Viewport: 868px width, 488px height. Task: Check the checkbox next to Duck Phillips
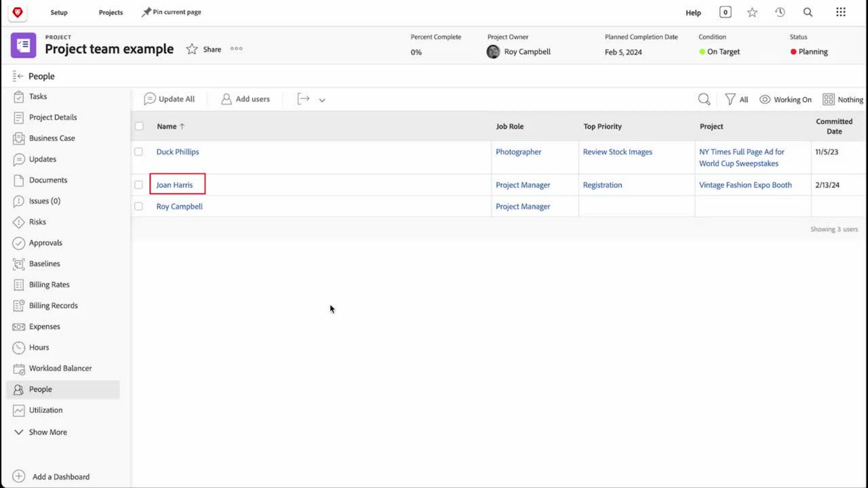(x=139, y=152)
